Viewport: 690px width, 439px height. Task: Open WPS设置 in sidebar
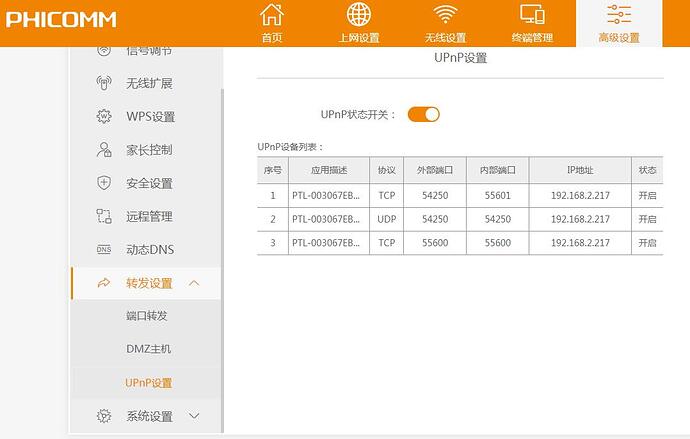pos(151,117)
